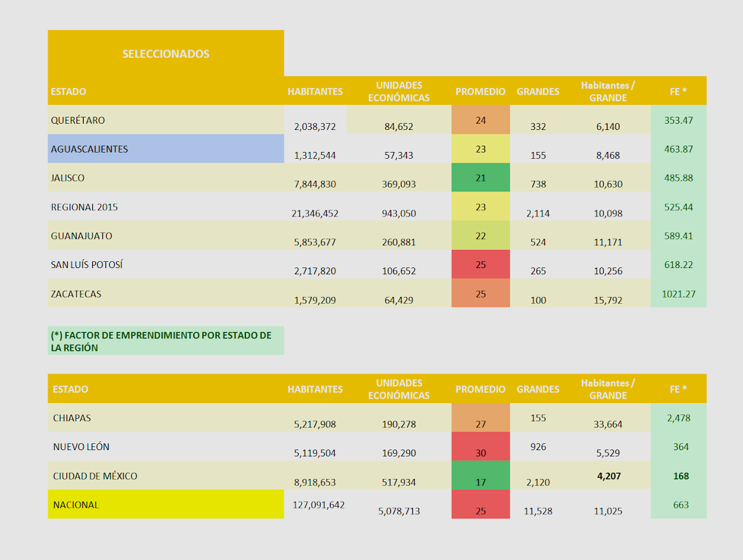Click Guanajuato's unidades económicas value 260,881
Image resolution: width=743 pixels, height=560 pixels.
coord(398,242)
